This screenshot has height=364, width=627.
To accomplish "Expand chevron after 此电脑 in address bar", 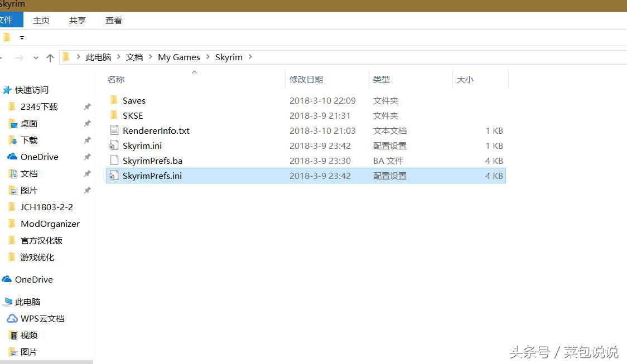I will [118, 57].
